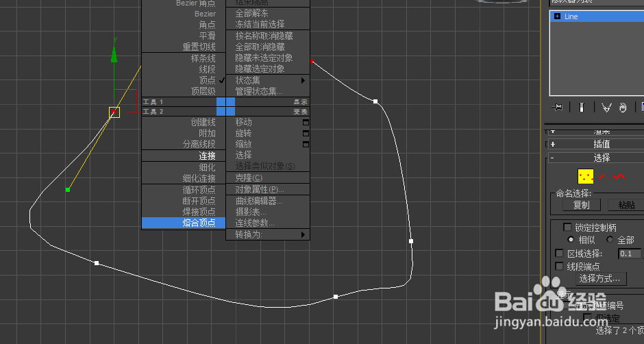This screenshot has width=644, height=344.
Task: Choose 细化连接 in the quad menu
Action: pyautogui.click(x=184, y=178)
